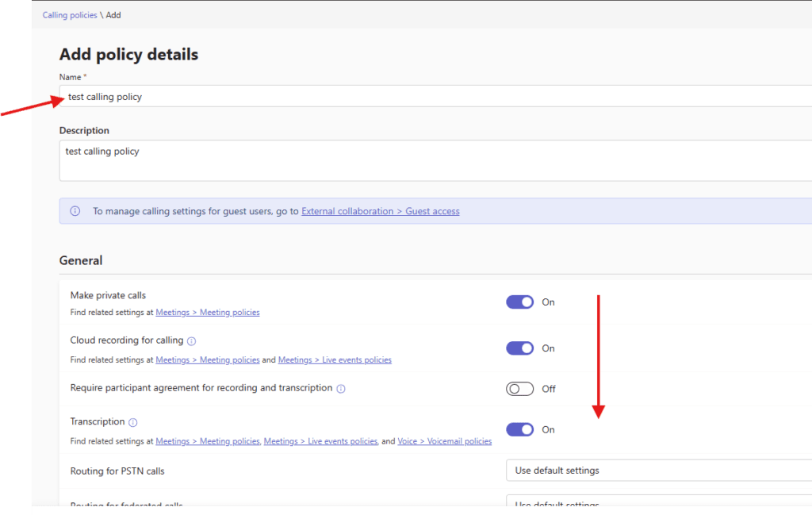
Task: Expand the Routing for federated calls dropdown
Action: point(658,502)
